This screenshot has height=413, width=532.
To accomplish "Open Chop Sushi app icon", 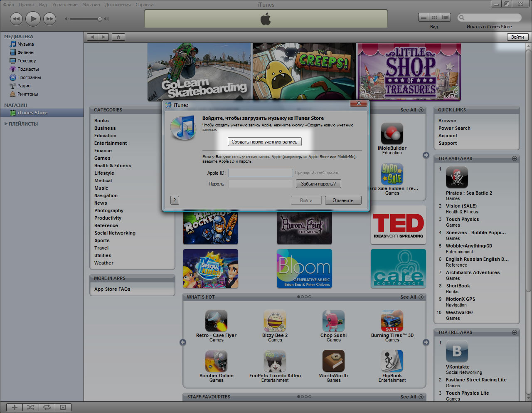I will [333, 321].
